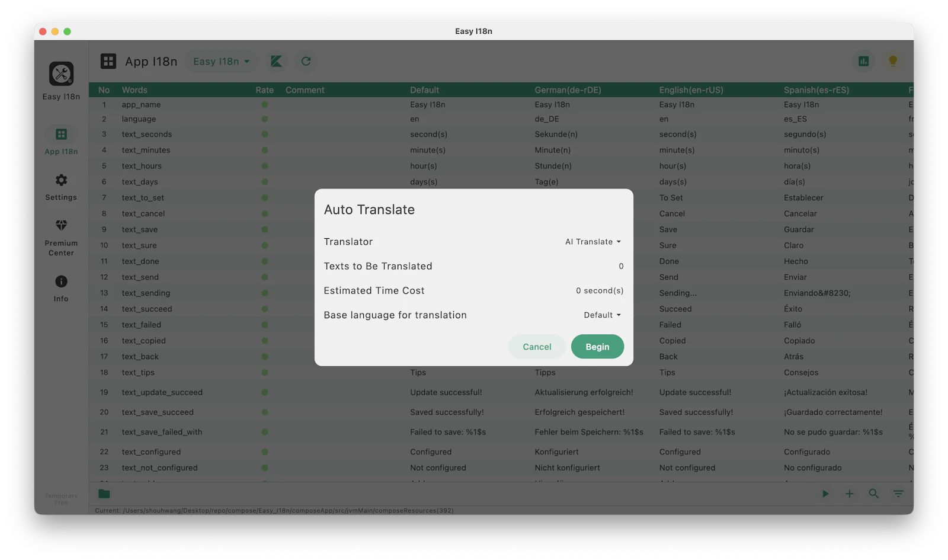Open the App I18n sidebar section

click(61, 140)
